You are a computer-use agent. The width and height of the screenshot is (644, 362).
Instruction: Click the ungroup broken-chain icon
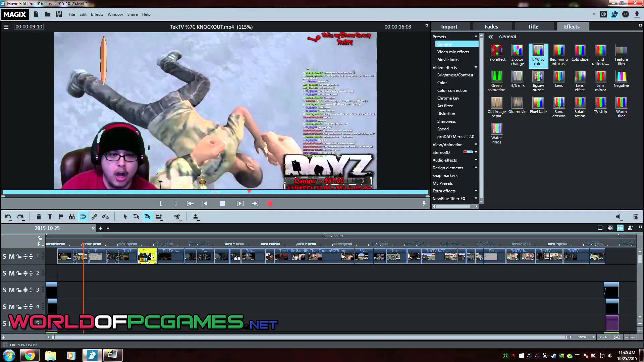[x=105, y=217]
